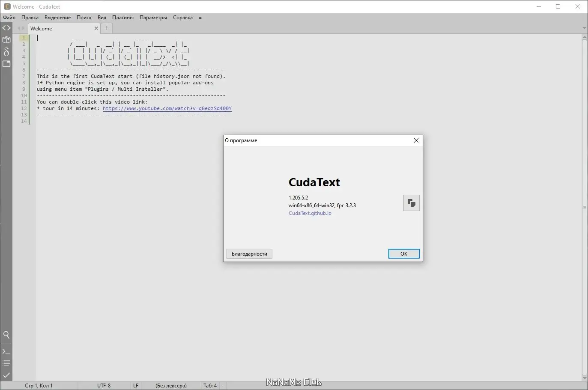The image size is (588, 390).
Task: Click the О программе dialog title
Action: [x=241, y=140]
